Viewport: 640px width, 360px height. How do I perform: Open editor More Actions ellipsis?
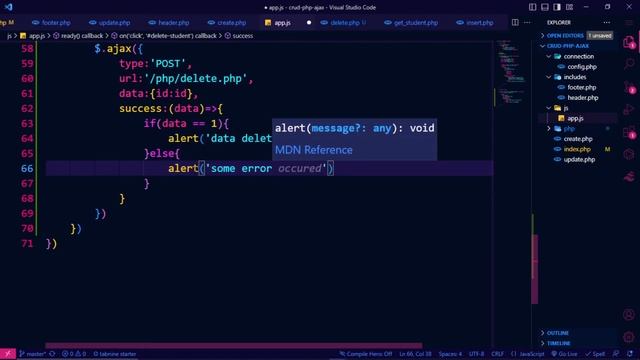[x=527, y=22]
